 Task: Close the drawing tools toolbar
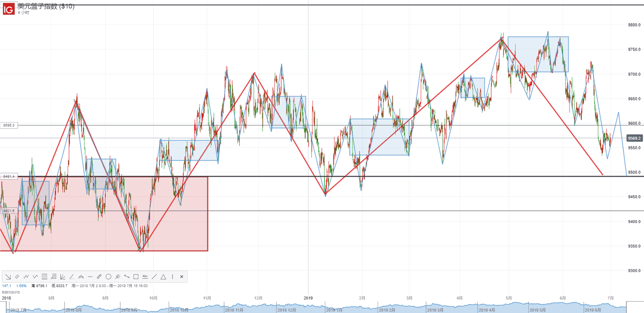coord(181,277)
